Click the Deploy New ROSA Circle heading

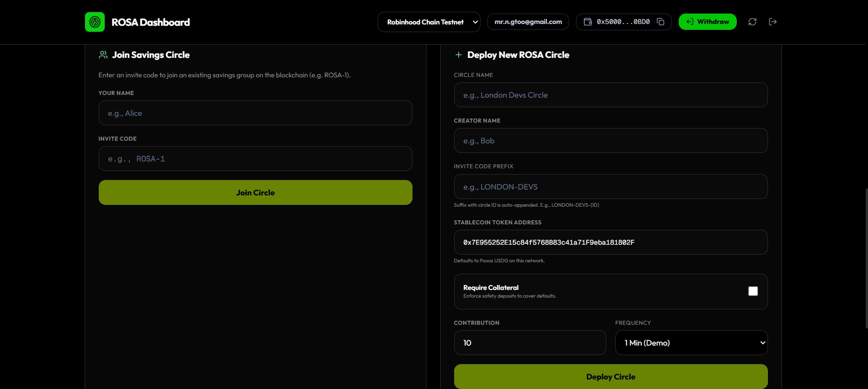click(x=518, y=55)
